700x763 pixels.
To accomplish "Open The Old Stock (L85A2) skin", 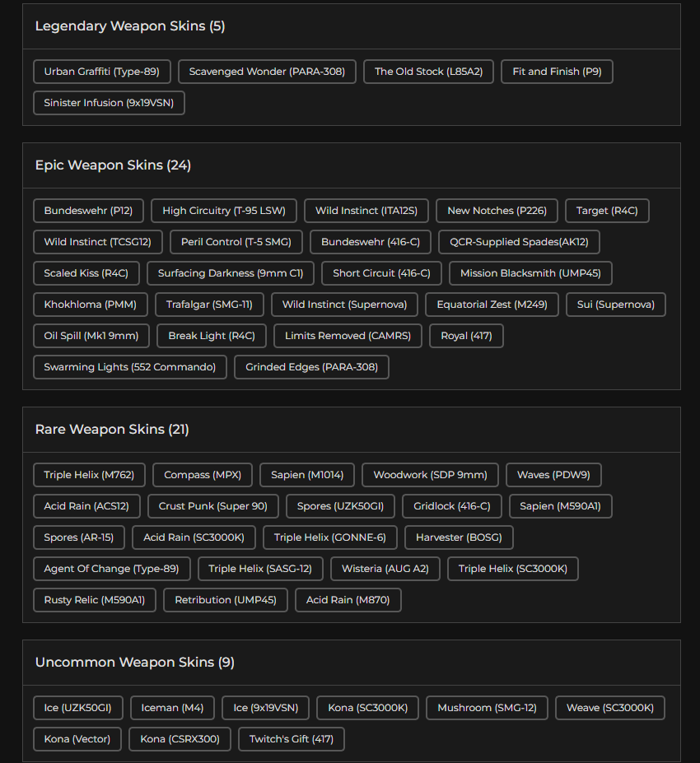I will (x=428, y=72).
